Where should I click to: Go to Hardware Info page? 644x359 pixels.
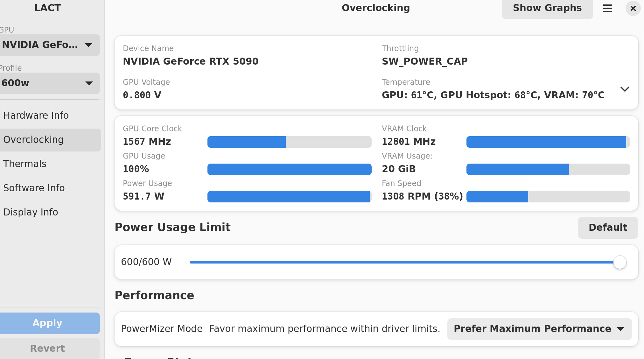click(x=50, y=116)
